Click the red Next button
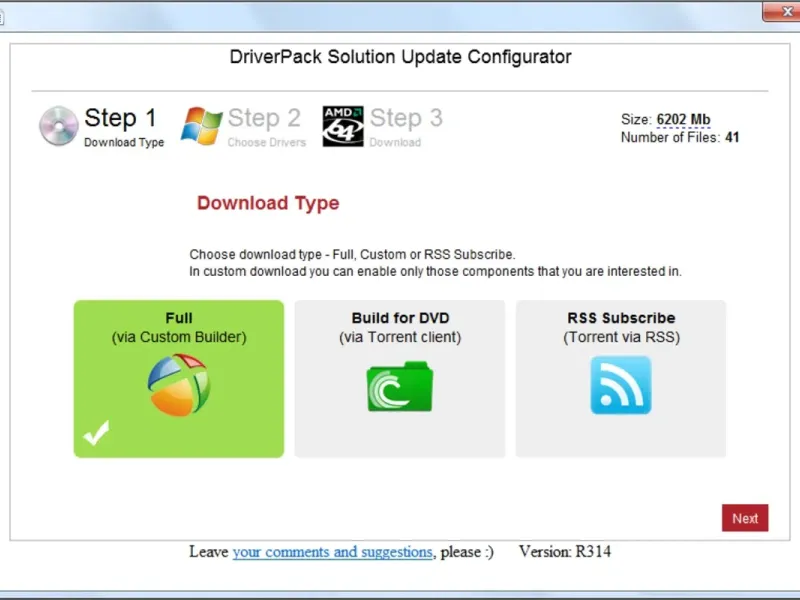 coord(745,518)
